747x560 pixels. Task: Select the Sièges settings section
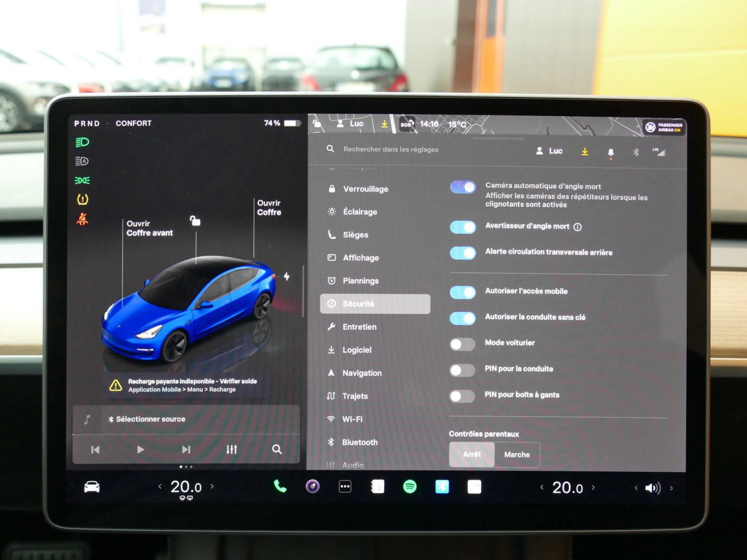tap(355, 234)
